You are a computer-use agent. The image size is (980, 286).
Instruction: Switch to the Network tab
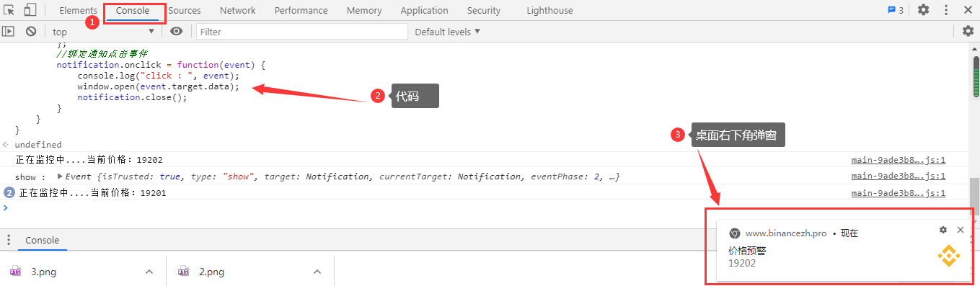coord(238,10)
